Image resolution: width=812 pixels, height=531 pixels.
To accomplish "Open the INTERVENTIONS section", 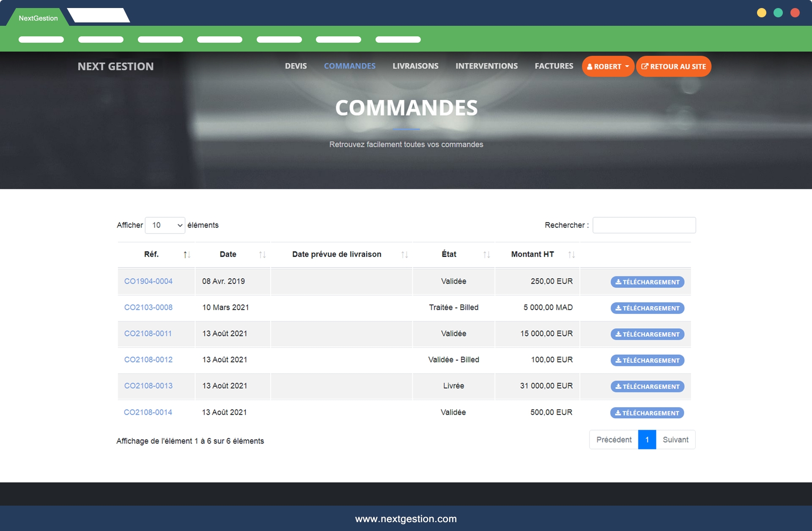I will click(x=486, y=66).
